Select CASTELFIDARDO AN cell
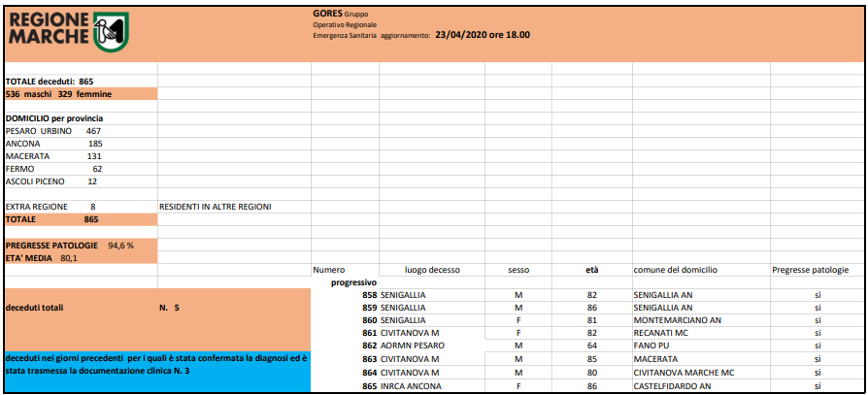The width and height of the screenshot is (868, 395). click(x=672, y=386)
